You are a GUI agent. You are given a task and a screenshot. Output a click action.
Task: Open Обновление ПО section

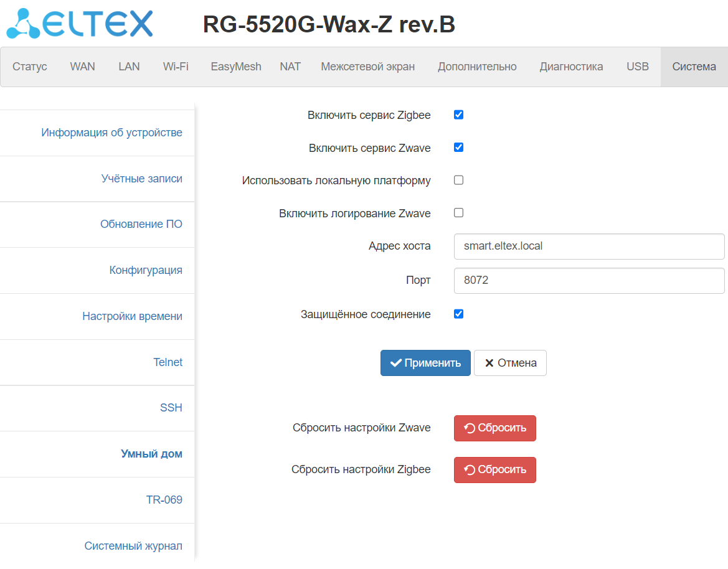tap(141, 224)
